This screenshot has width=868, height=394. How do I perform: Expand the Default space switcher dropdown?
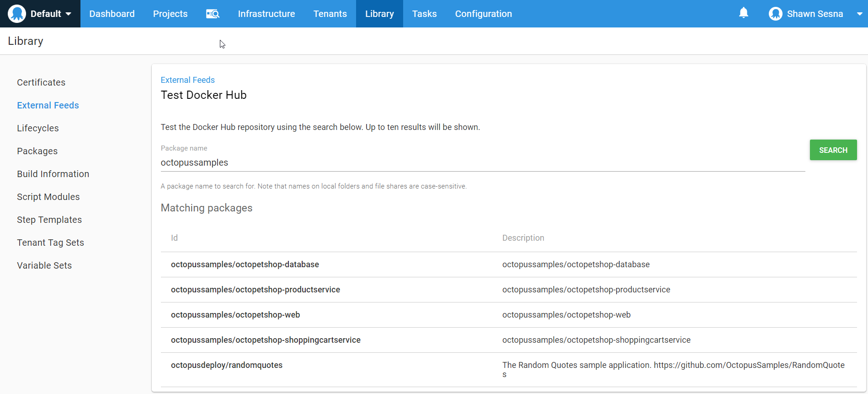coord(68,14)
